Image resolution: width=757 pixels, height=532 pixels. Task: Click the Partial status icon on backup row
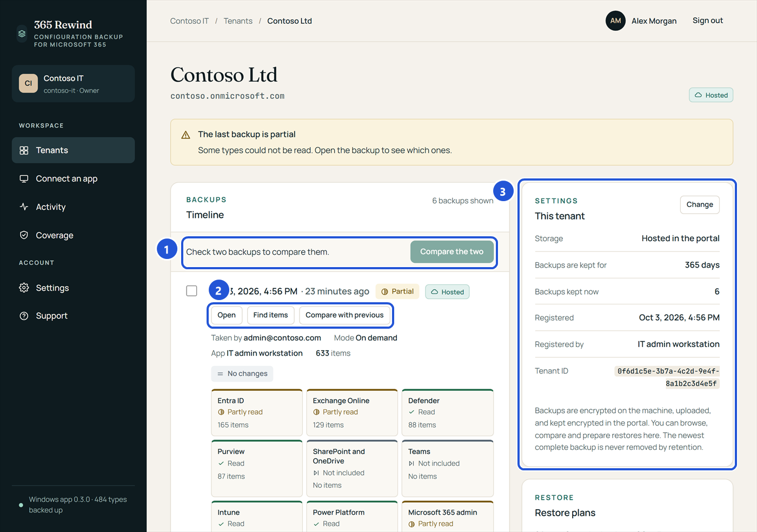(x=385, y=292)
